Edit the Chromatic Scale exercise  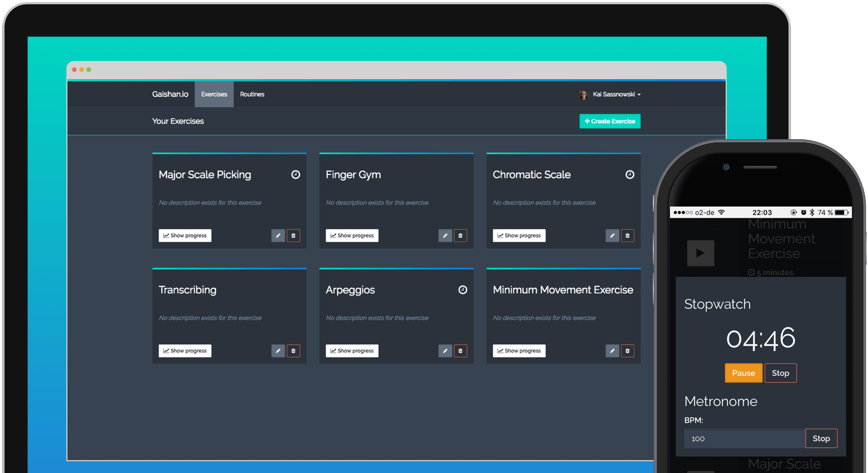[612, 235]
